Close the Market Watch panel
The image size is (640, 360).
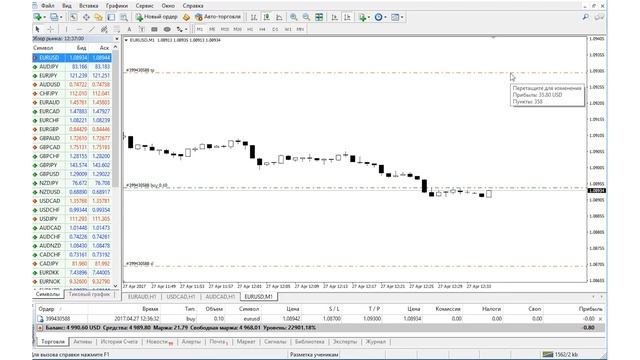(x=117, y=39)
